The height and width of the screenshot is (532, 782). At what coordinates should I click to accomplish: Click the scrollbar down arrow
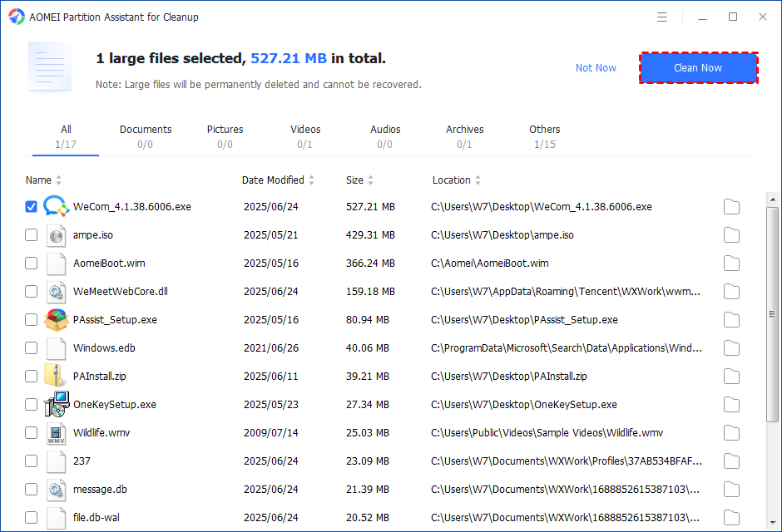773,523
